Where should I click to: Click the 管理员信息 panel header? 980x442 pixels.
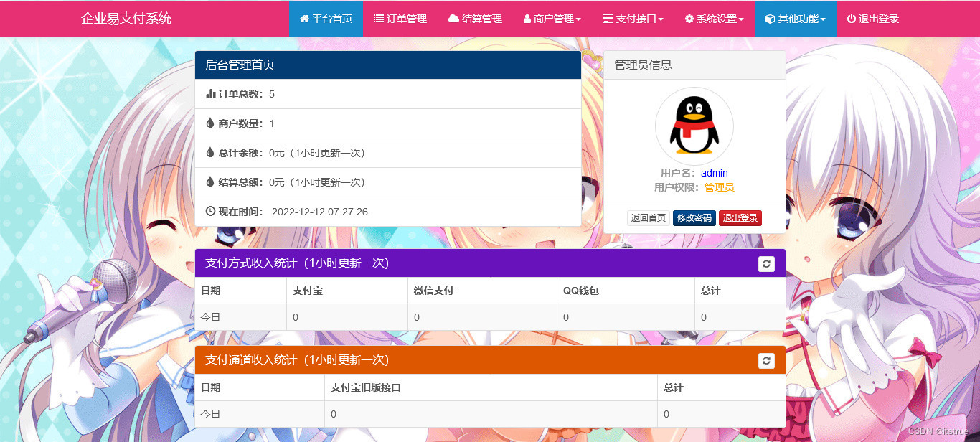point(694,65)
